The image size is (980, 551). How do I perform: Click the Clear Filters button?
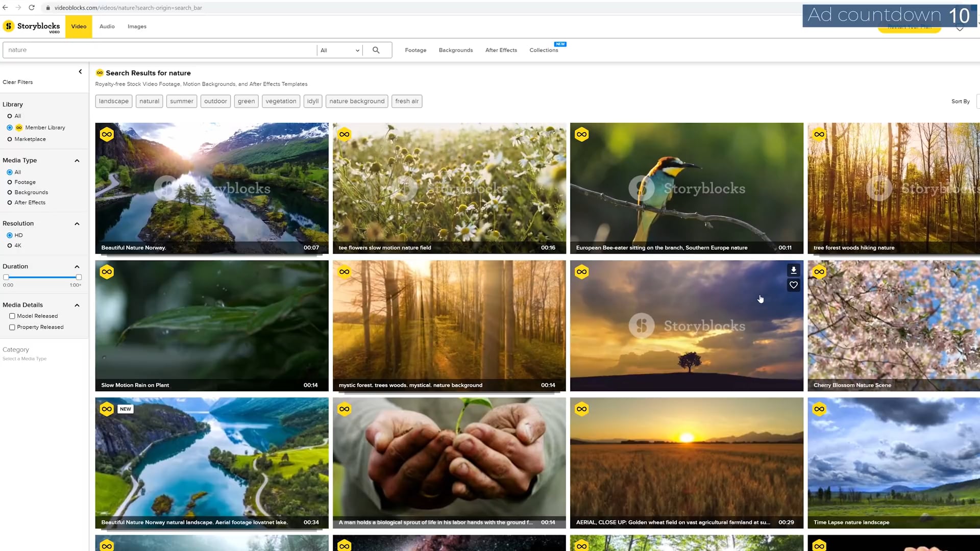[x=17, y=82]
